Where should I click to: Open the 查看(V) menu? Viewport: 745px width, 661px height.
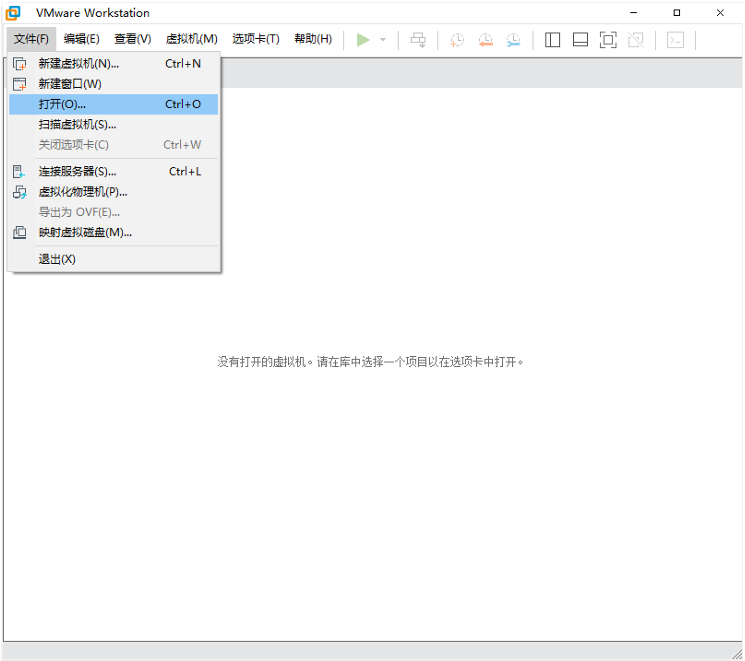(x=133, y=39)
